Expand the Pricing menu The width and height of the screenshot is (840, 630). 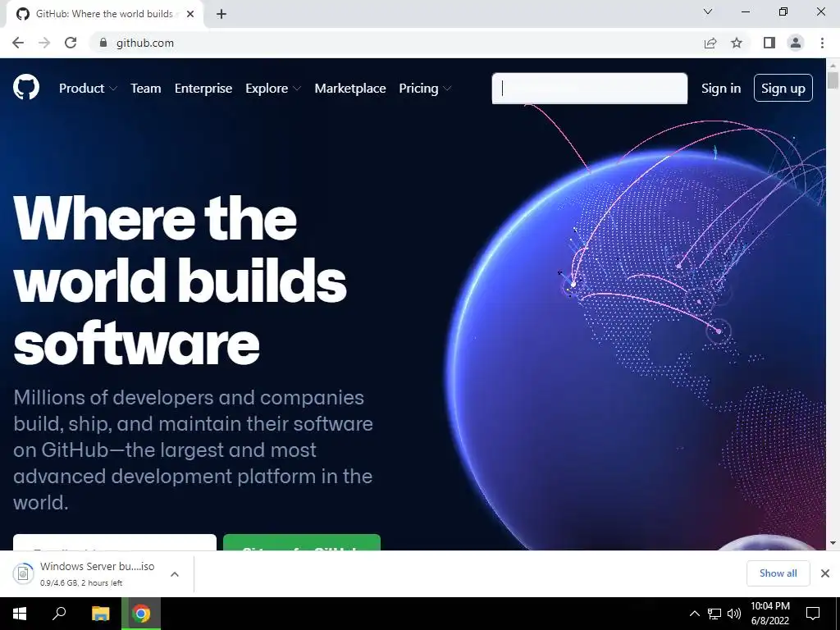pos(426,89)
